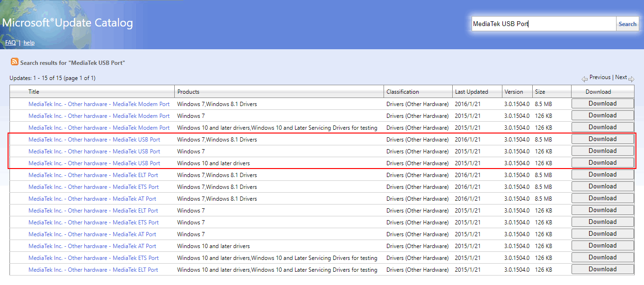644x285 pixels.
Task: Open AT Port link for Windows 7 only
Action: point(92,234)
